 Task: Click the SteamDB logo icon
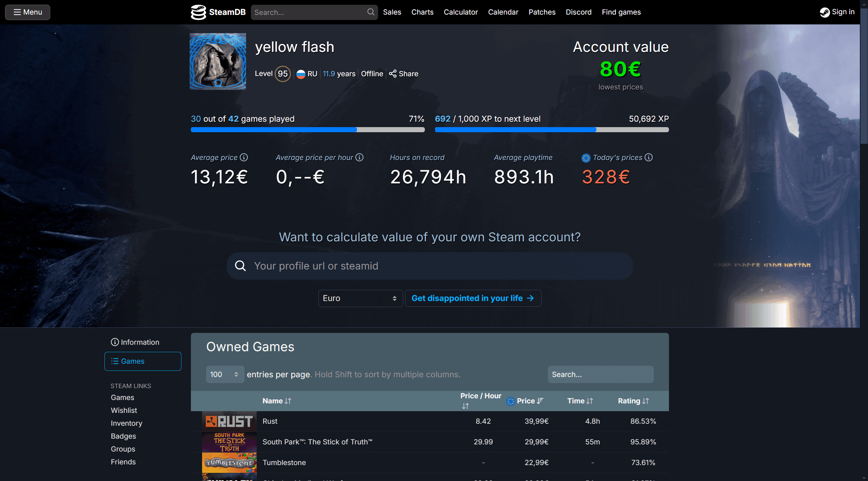click(x=198, y=12)
